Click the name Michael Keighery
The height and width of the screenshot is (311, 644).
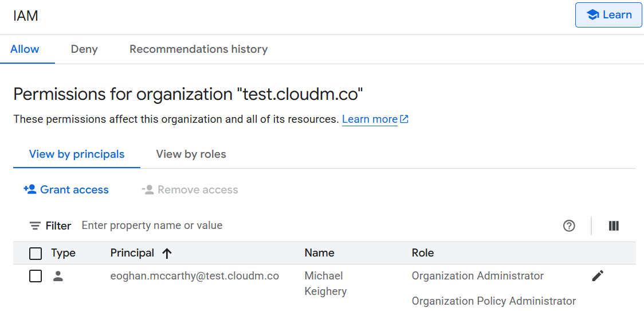[x=325, y=283]
